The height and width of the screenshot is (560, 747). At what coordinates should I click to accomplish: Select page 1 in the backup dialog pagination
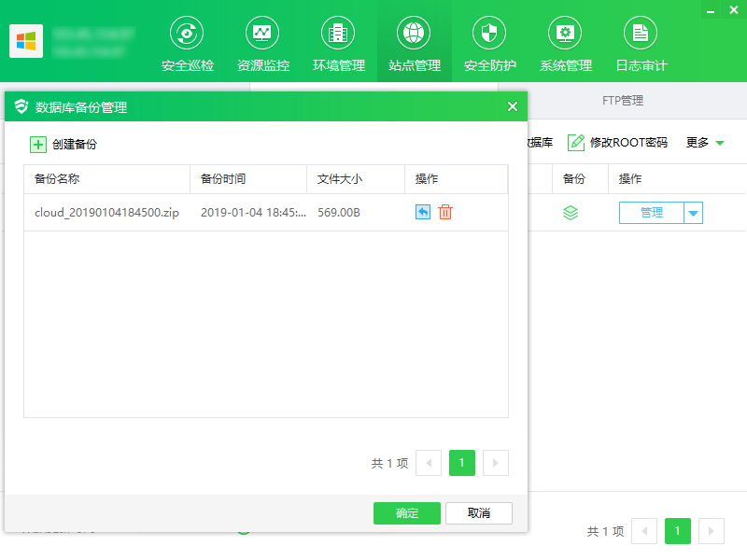(462, 462)
